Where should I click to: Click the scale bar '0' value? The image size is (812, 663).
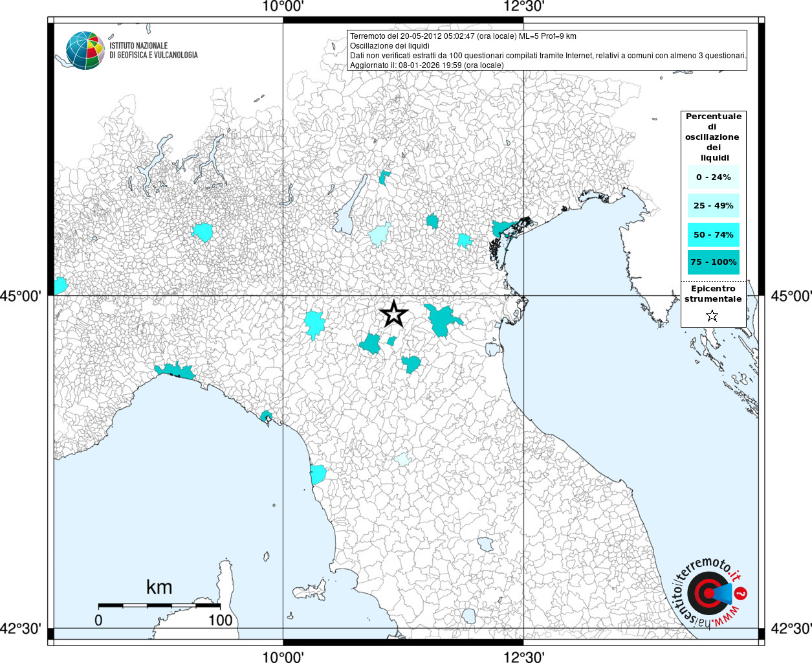pyautogui.click(x=98, y=620)
